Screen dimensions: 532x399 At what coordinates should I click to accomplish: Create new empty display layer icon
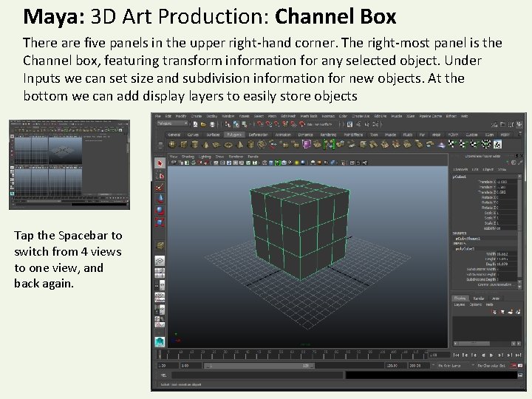tap(511, 312)
